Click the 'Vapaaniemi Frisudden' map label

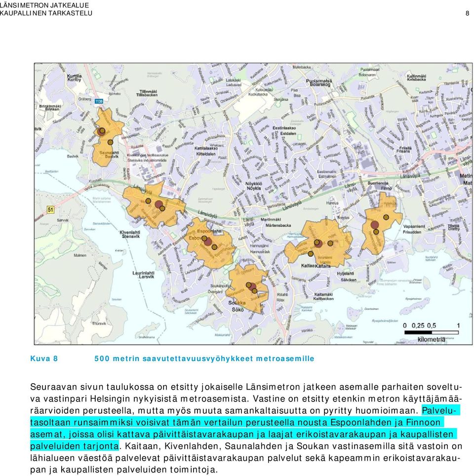tap(414, 229)
